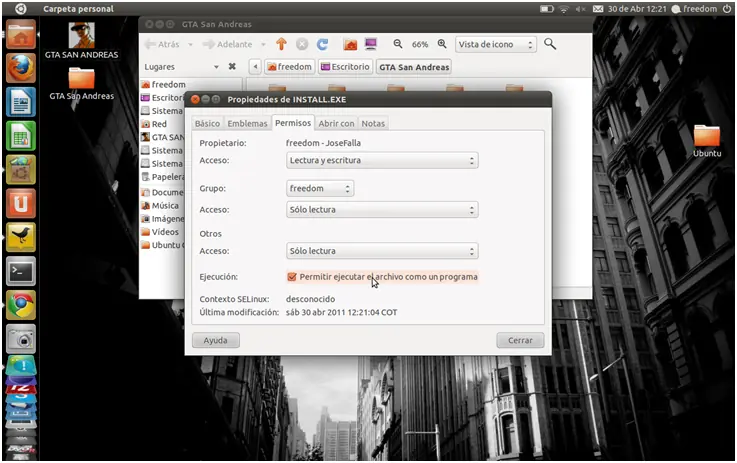Switch to the Abrir con tab
This screenshot has height=463, width=737.
(x=336, y=124)
